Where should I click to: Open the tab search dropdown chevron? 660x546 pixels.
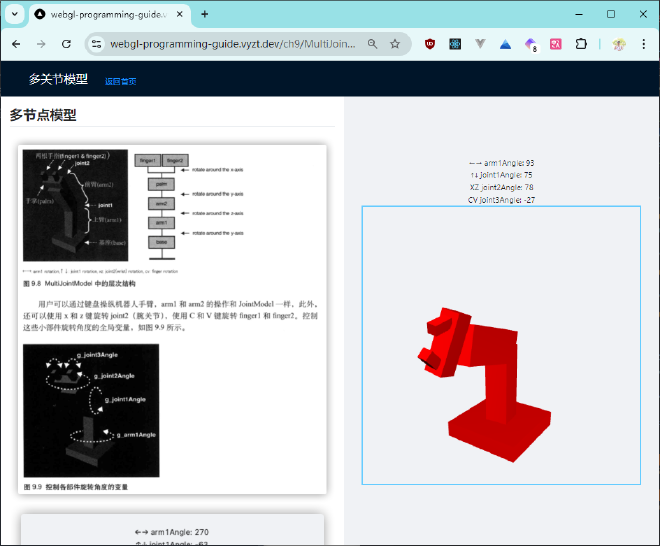(15, 14)
